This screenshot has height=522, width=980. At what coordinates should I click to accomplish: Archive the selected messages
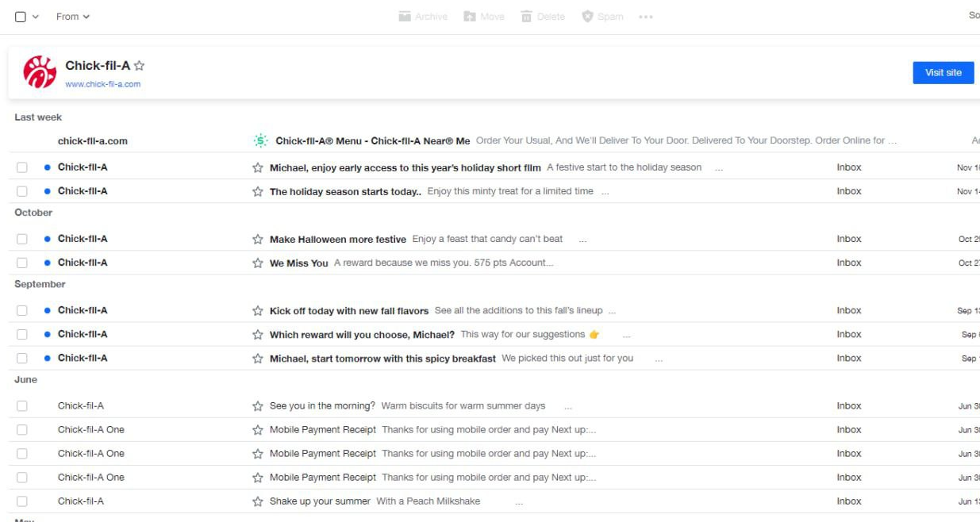click(423, 17)
